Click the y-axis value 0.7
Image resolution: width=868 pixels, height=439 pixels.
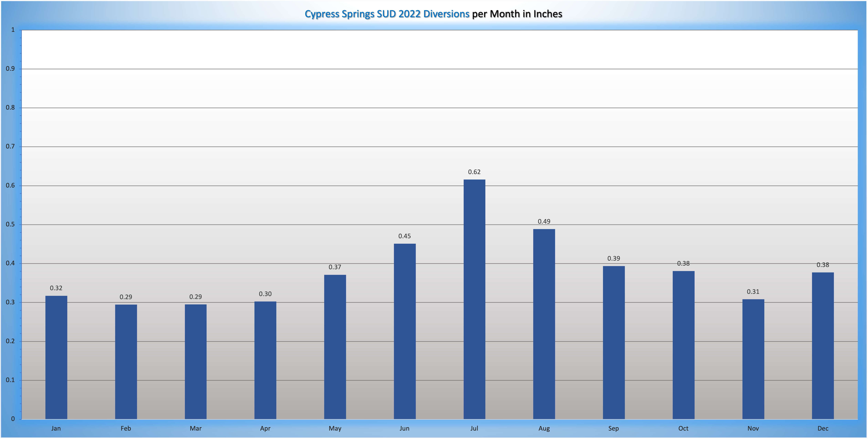[11, 146]
